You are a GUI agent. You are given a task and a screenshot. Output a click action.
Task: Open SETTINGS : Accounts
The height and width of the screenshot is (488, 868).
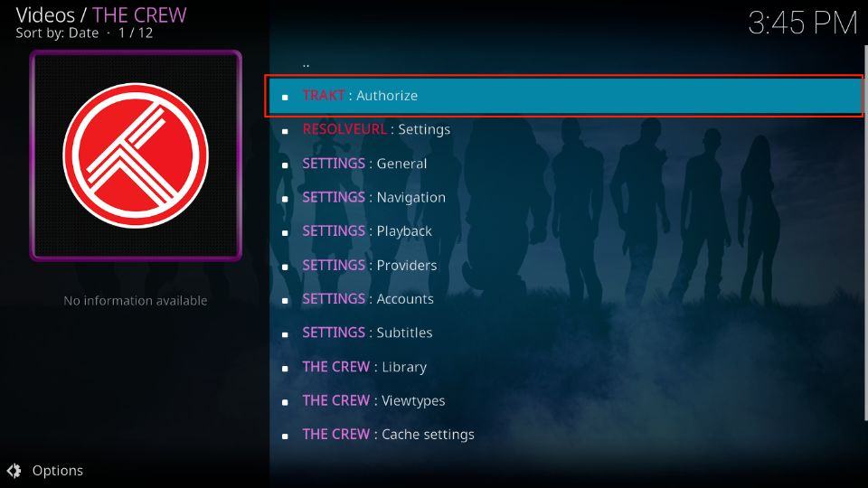[566, 299]
